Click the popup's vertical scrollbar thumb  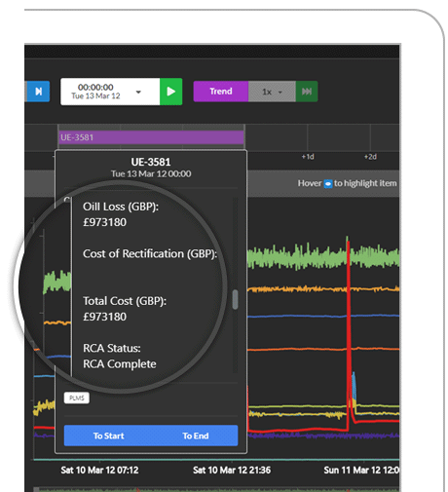coord(235,299)
